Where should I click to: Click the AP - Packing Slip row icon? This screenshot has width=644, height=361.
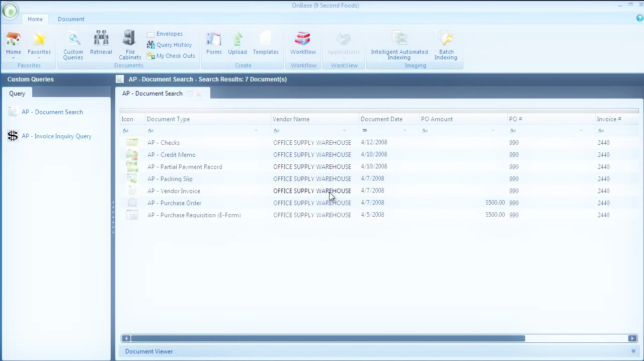pos(132,179)
